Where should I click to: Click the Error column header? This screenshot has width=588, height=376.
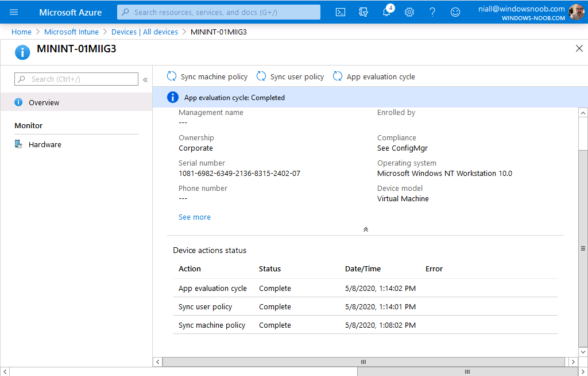tap(434, 268)
